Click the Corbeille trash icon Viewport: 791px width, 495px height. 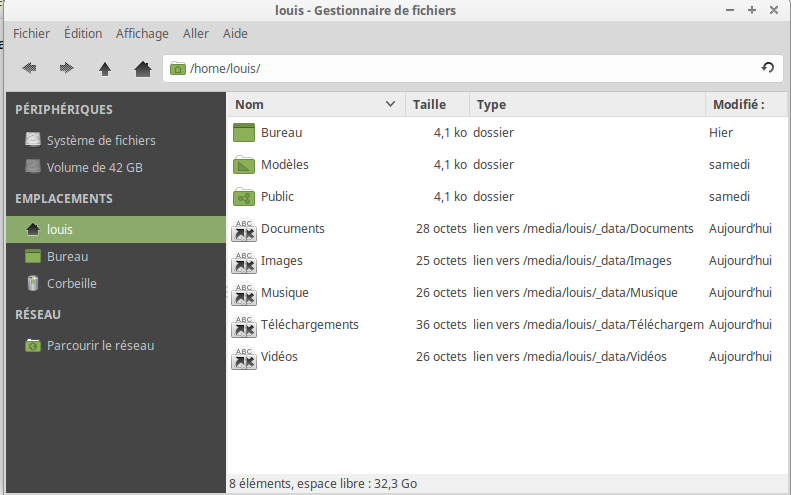point(33,283)
